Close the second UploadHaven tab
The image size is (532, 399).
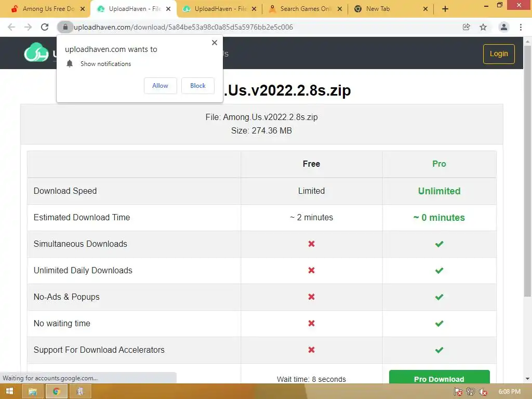[x=254, y=9]
